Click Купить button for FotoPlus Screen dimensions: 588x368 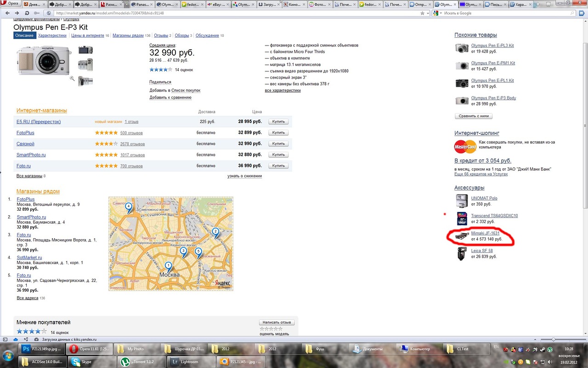click(278, 132)
